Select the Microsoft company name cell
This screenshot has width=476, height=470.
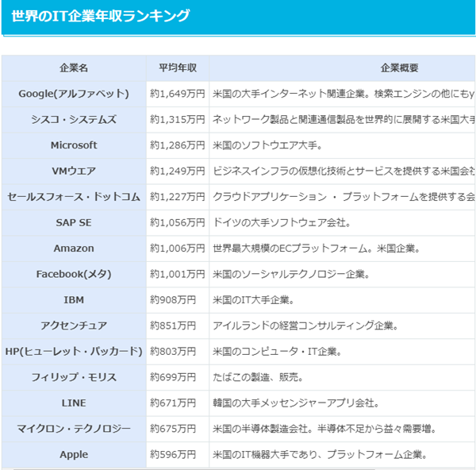(74, 145)
